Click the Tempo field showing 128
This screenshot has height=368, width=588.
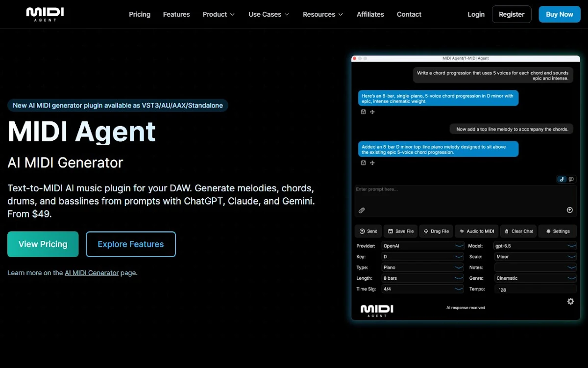point(536,289)
